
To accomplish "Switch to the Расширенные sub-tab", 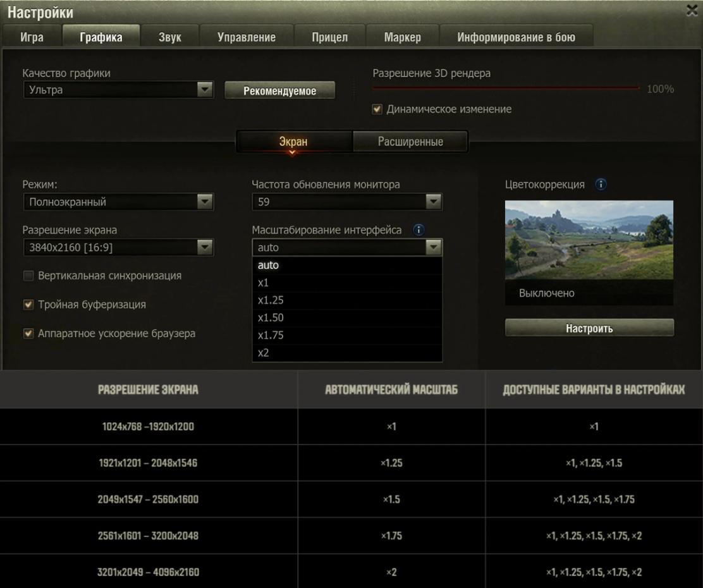I will tap(410, 141).
